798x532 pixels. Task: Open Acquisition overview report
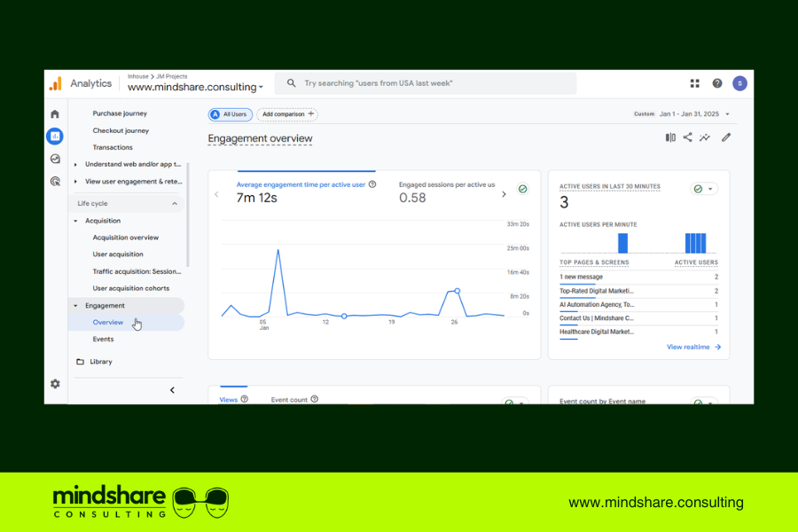[126, 238]
